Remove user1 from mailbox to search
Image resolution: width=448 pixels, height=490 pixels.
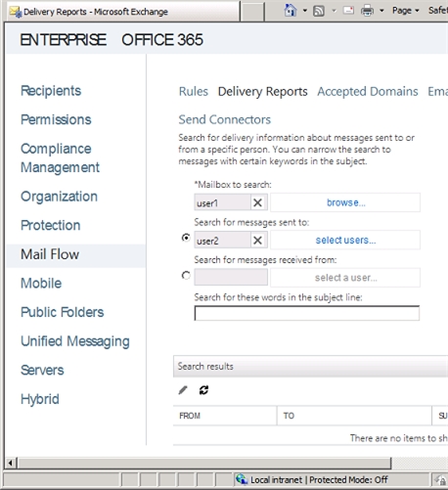pyautogui.click(x=257, y=202)
